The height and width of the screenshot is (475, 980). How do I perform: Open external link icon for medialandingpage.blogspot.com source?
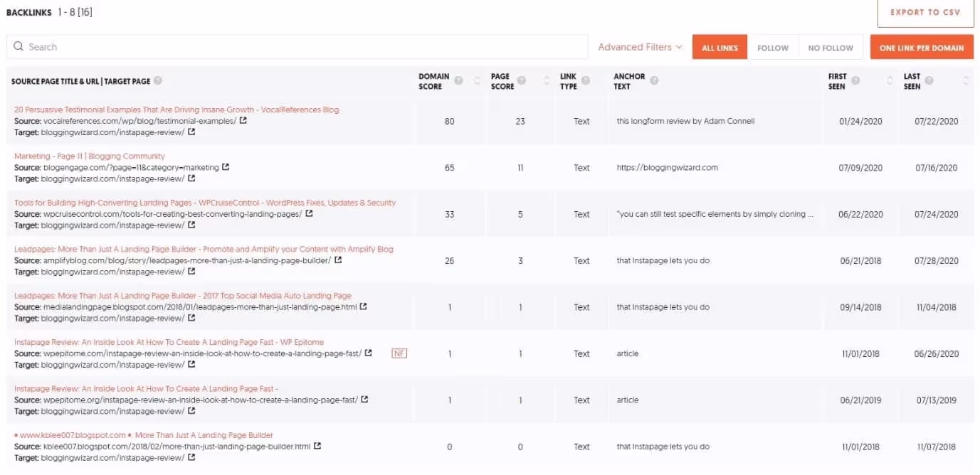[364, 306]
